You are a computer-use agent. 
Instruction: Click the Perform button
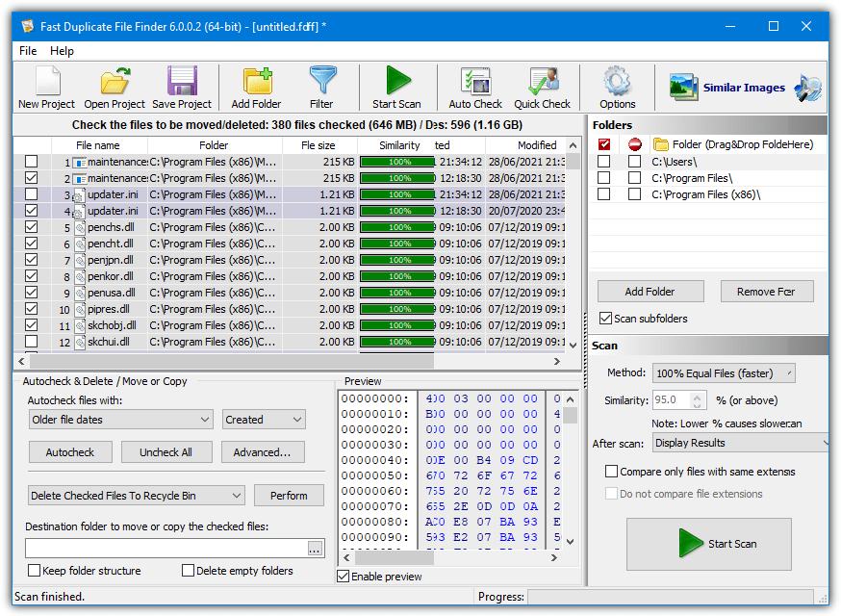click(289, 496)
